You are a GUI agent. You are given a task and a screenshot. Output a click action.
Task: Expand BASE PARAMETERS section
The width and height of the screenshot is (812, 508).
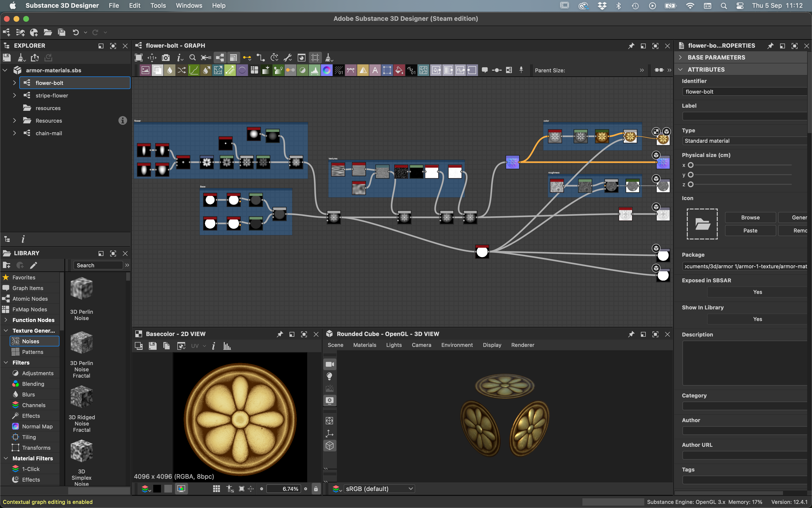[680, 58]
